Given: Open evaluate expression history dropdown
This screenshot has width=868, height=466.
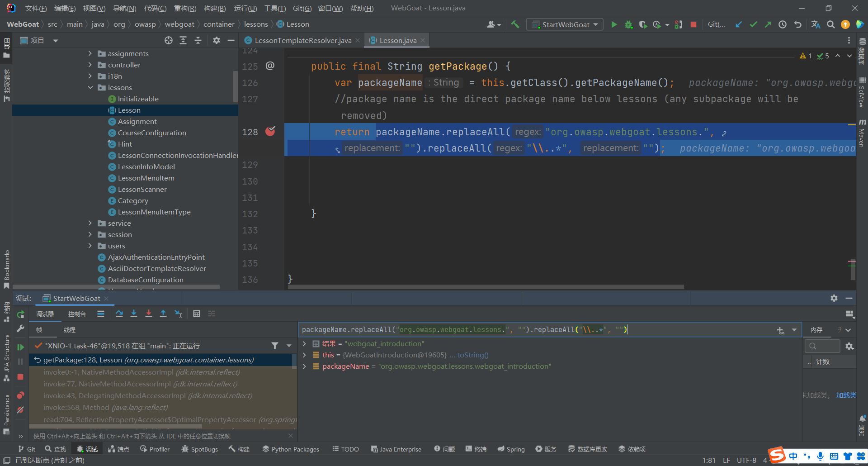Looking at the screenshot, I should [x=794, y=330].
